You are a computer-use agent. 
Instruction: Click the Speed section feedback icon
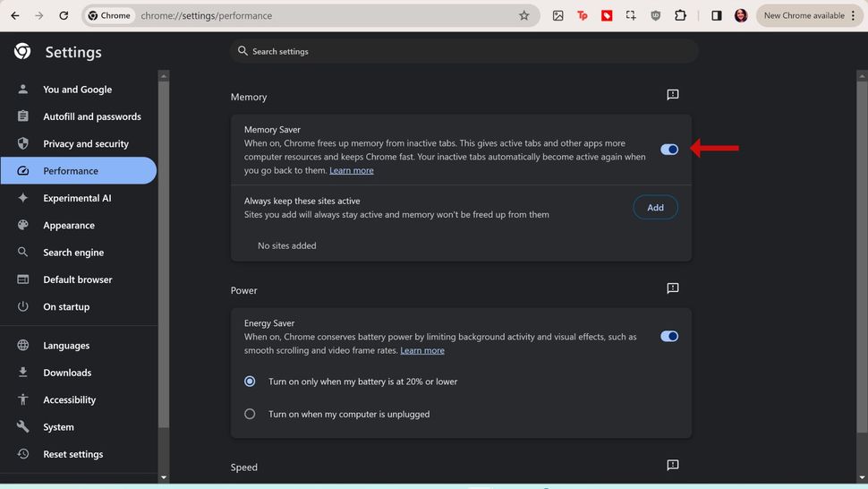[x=673, y=466]
